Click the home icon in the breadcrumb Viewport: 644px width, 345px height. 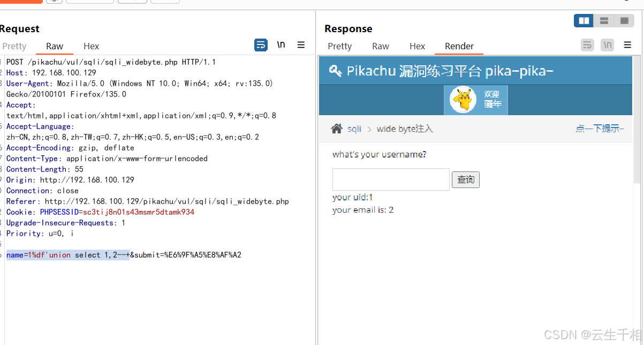point(337,129)
